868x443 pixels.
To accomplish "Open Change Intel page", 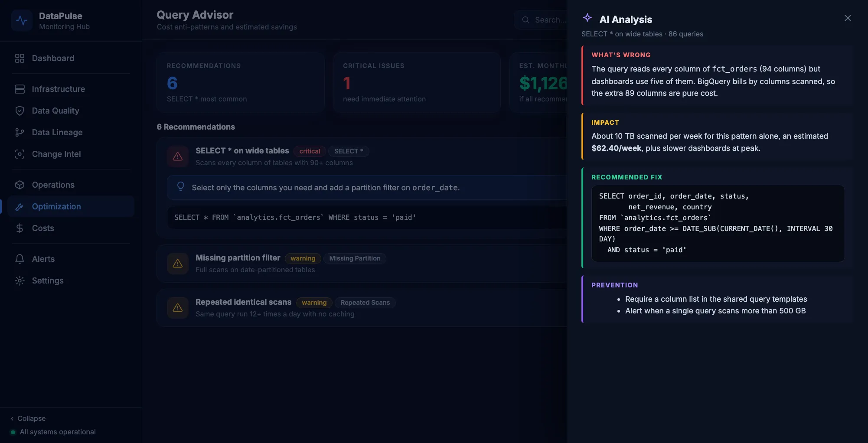I will tap(71, 154).
